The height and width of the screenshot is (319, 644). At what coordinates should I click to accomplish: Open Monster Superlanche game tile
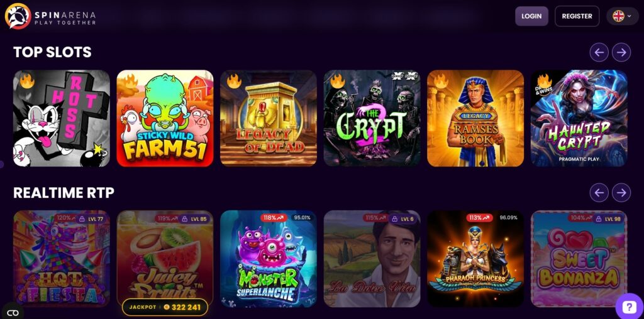click(269, 259)
